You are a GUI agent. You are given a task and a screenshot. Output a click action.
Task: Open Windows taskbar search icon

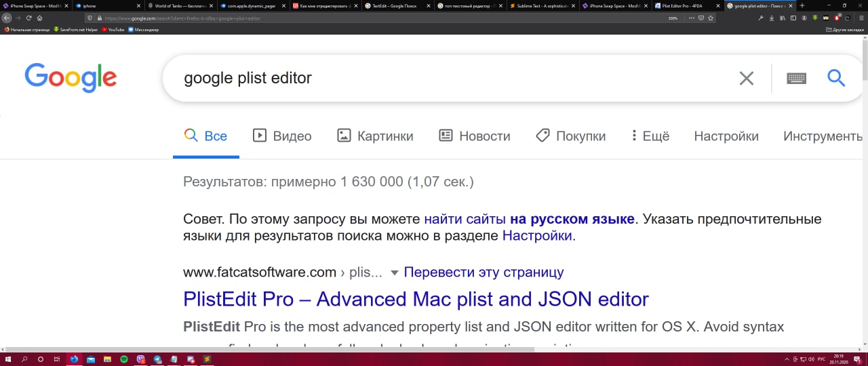pyautogui.click(x=24, y=359)
